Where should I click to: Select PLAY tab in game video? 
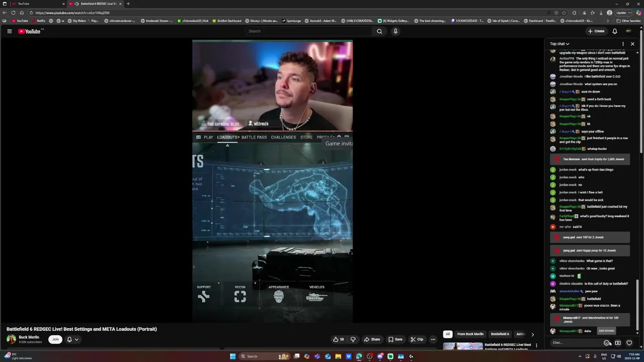(x=208, y=137)
